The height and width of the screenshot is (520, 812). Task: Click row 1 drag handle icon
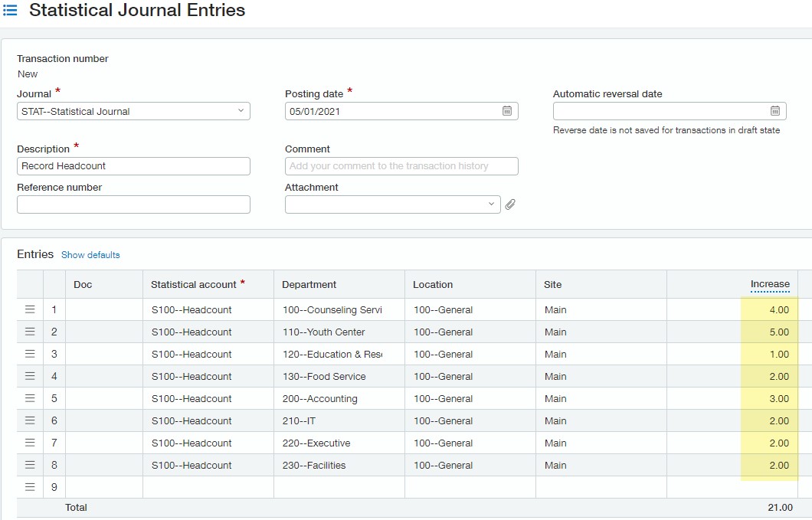click(x=30, y=310)
